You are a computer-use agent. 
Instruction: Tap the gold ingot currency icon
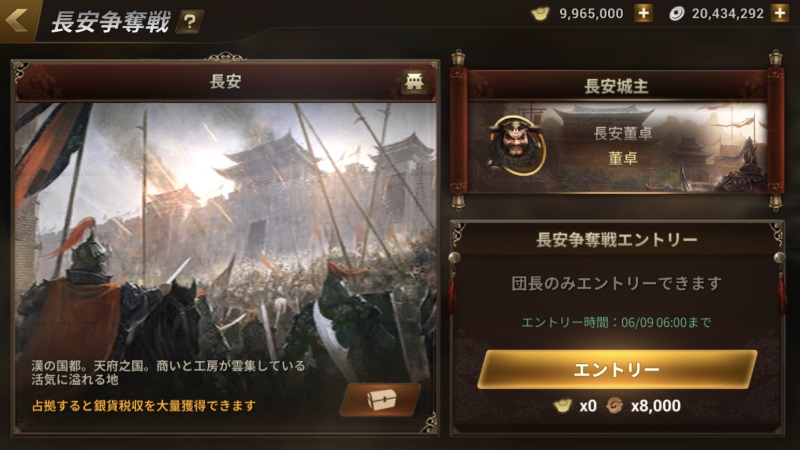point(540,14)
